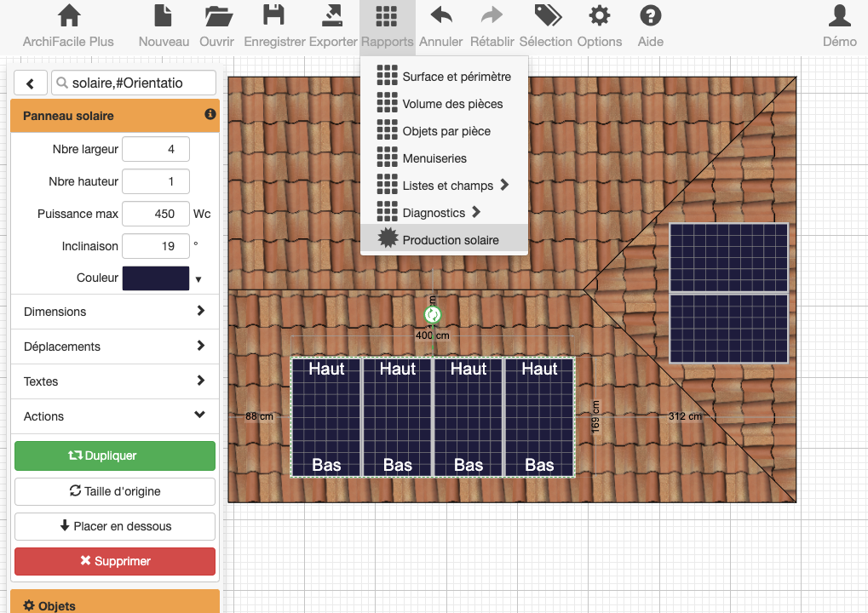
Task: Open the Sélection tags tool
Action: point(545,16)
